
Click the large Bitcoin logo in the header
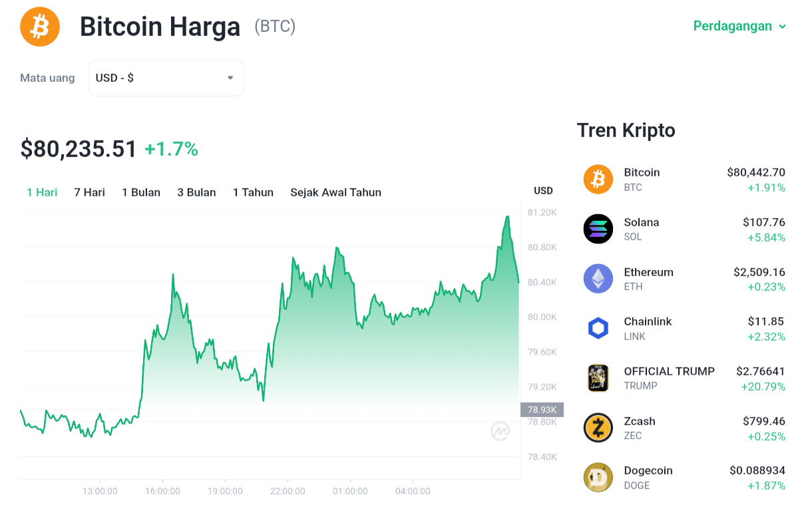coord(40,27)
